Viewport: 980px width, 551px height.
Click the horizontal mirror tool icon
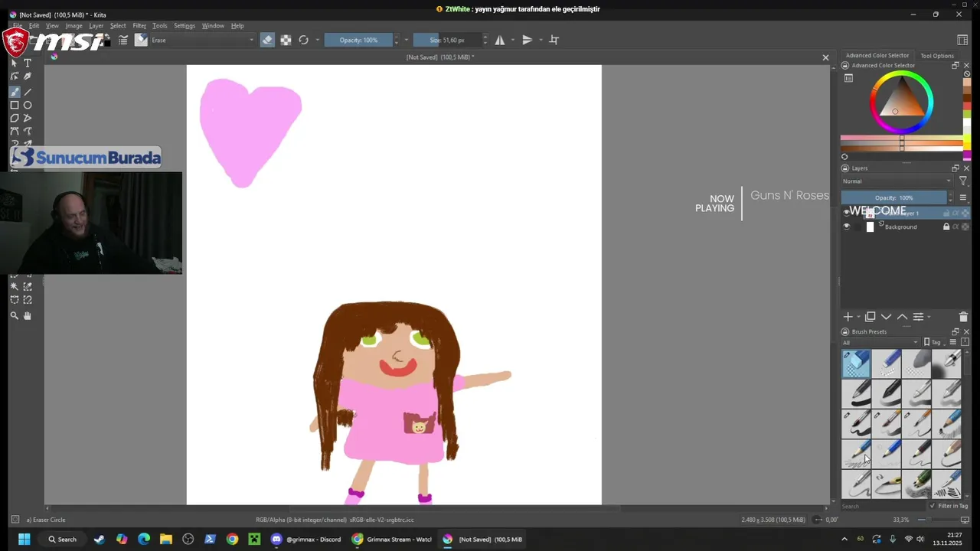point(500,40)
